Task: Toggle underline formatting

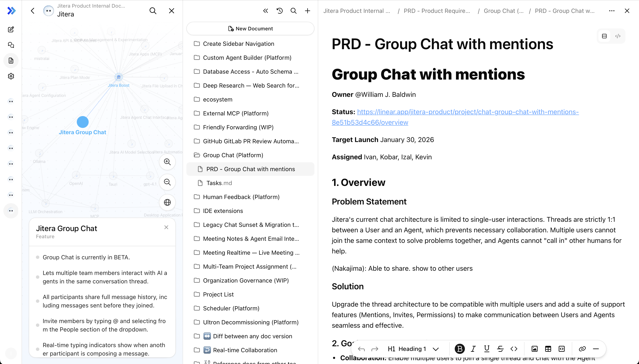Action: click(487, 349)
